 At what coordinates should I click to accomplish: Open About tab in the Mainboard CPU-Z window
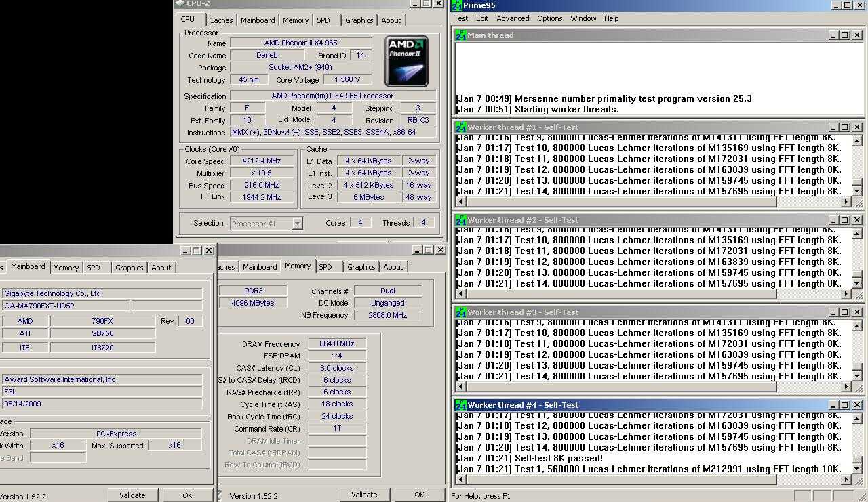161,268
